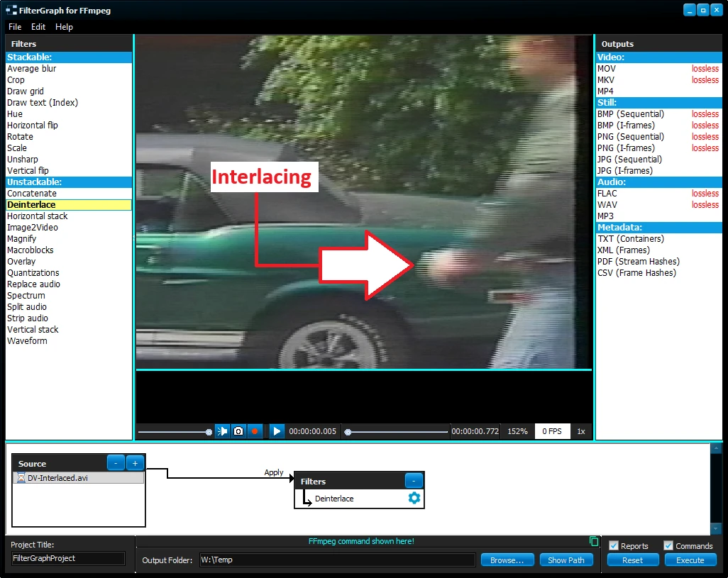This screenshot has width=728, height=578.
Task: Click the copy command icon
Action: click(x=594, y=541)
